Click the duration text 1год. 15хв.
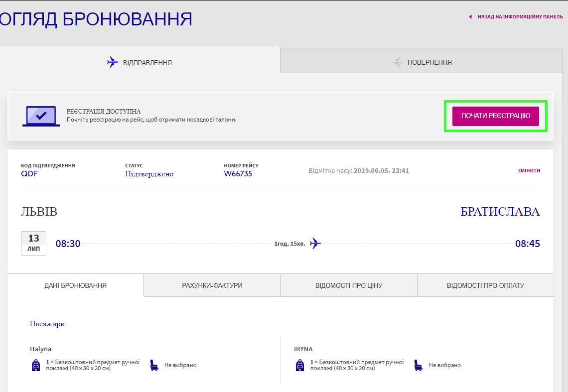 [x=289, y=244]
